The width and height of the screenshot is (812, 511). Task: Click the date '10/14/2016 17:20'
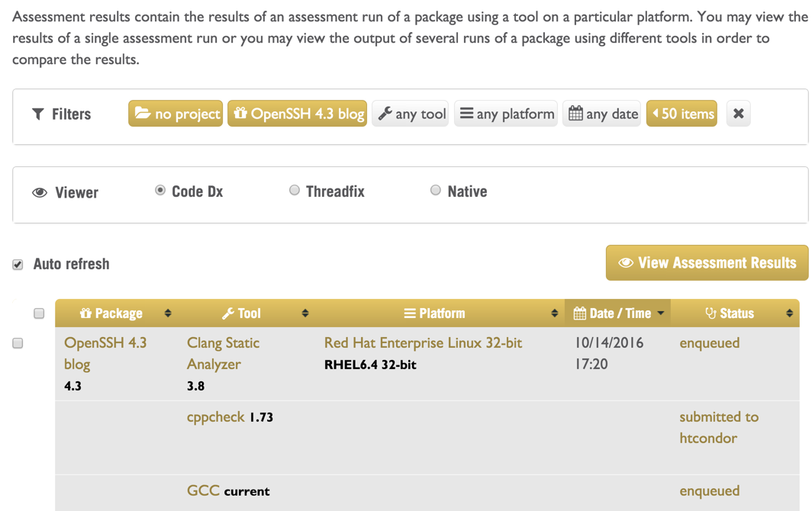coord(609,353)
